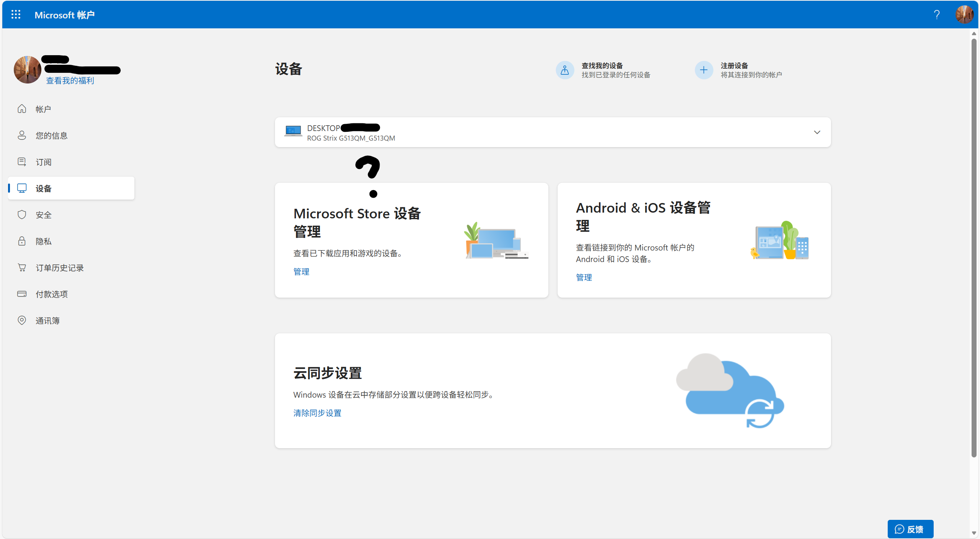This screenshot has height=539, width=980.
Task: Open the 反馈 feedback button
Action: (910, 529)
